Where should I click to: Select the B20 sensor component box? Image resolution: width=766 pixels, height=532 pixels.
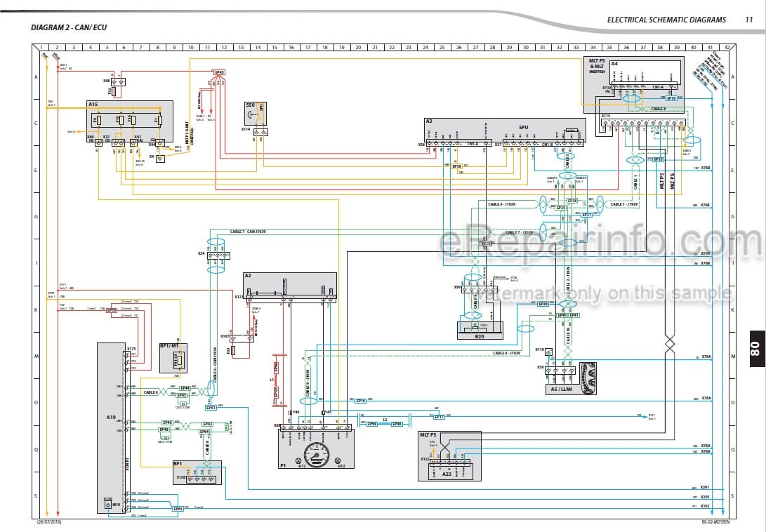[x=480, y=331]
